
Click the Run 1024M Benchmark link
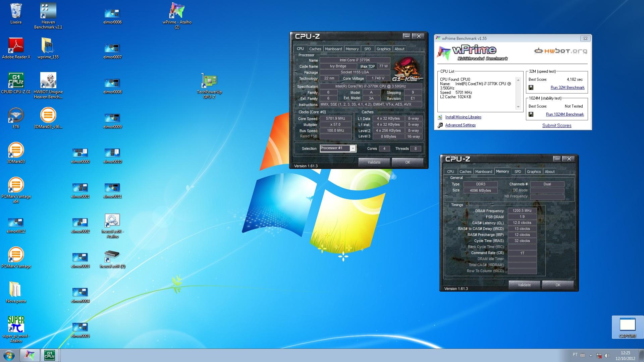(565, 114)
